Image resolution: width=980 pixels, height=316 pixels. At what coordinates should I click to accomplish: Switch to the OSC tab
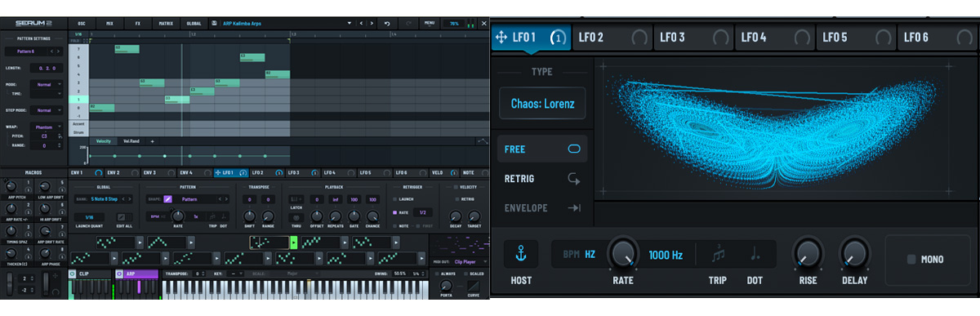tap(82, 24)
